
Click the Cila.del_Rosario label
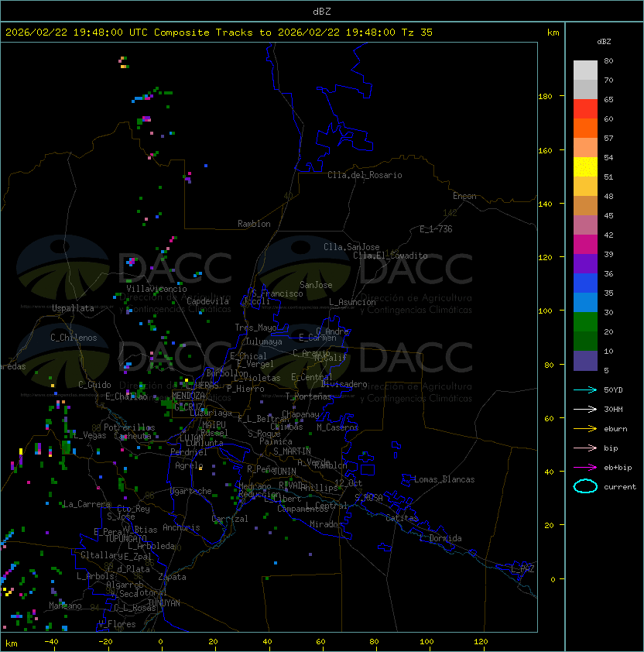click(365, 175)
